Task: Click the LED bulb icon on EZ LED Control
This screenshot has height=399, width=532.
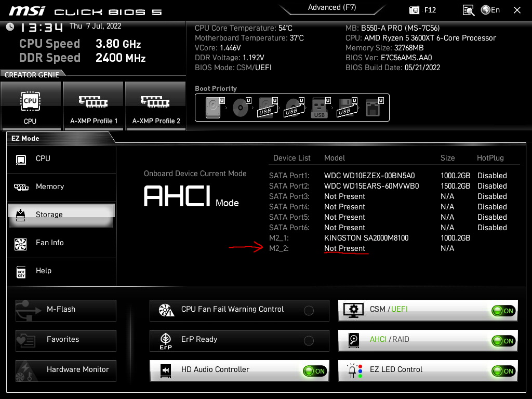Action: [x=354, y=371]
